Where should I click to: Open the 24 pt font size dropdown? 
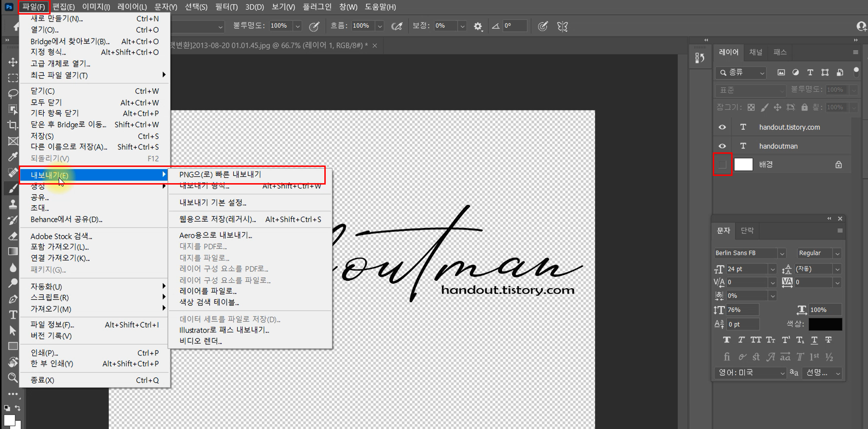tap(772, 269)
